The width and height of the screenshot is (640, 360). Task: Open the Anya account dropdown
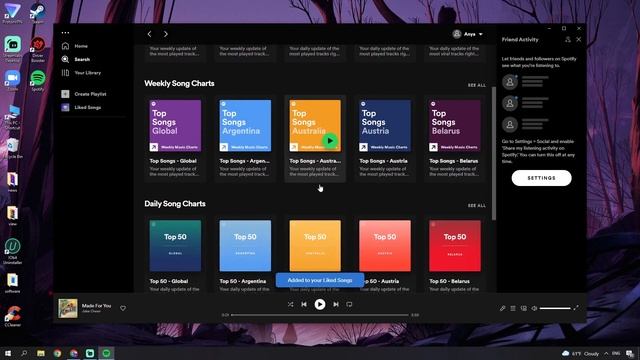[x=468, y=34]
